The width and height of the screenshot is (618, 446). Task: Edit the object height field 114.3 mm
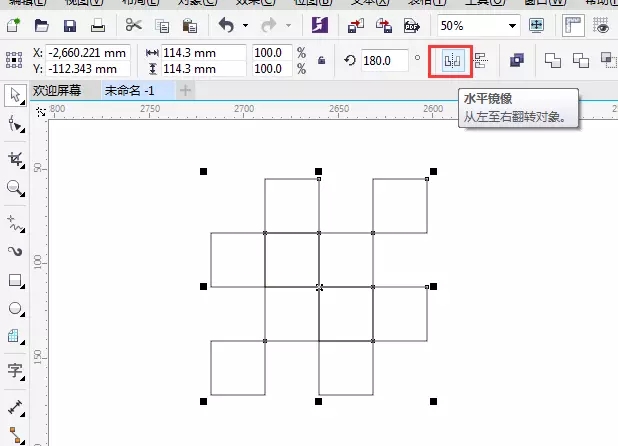204,69
